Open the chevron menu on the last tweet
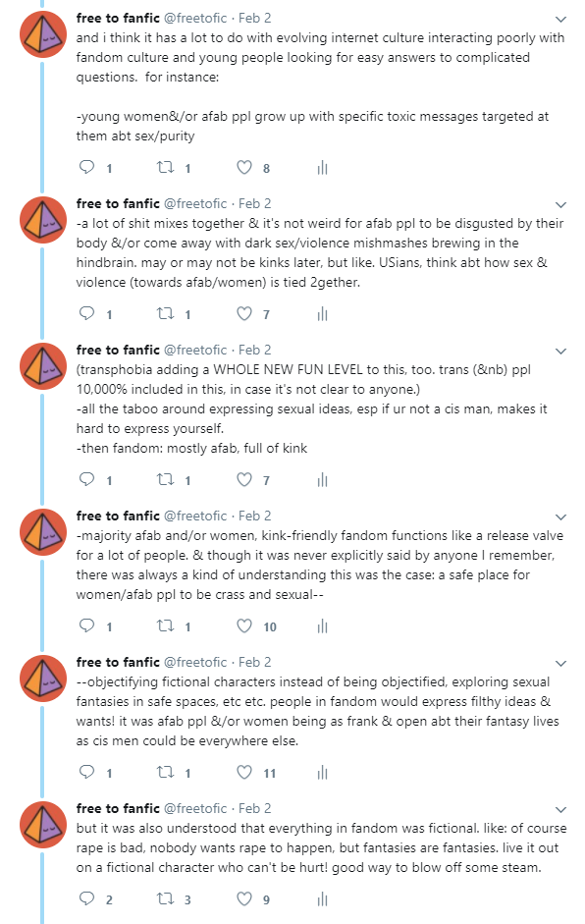The height and width of the screenshot is (924, 585). [x=560, y=809]
